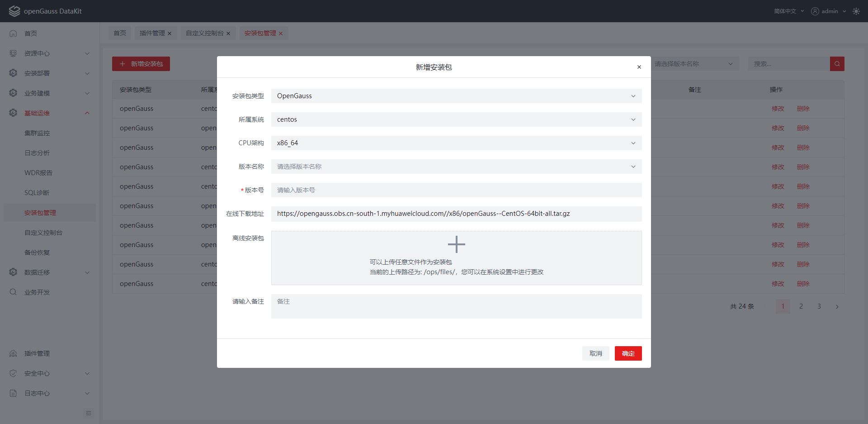Close the 插件管理 tab with its x icon
The width and height of the screenshot is (868, 424).
point(170,33)
